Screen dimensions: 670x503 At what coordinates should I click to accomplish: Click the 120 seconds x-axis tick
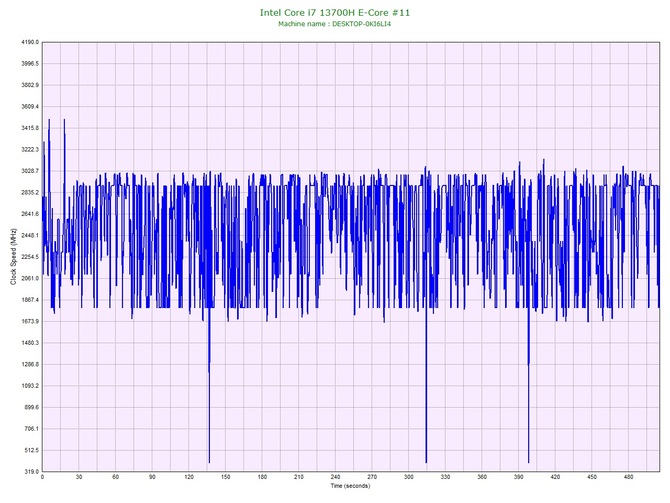click(189, 477)
